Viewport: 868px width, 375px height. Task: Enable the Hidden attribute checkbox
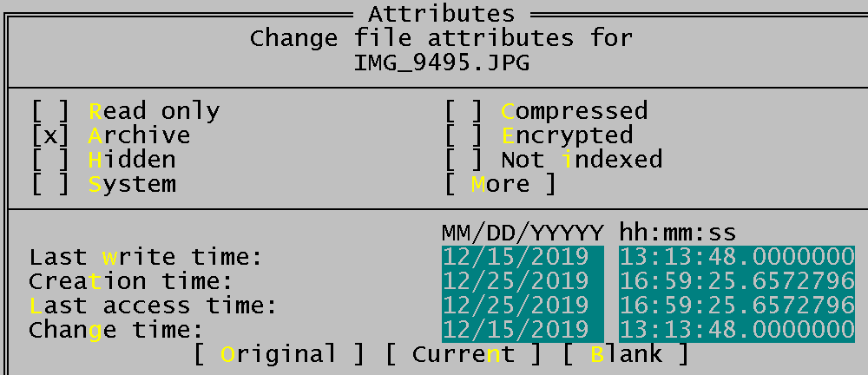click(x=50, y=161)
